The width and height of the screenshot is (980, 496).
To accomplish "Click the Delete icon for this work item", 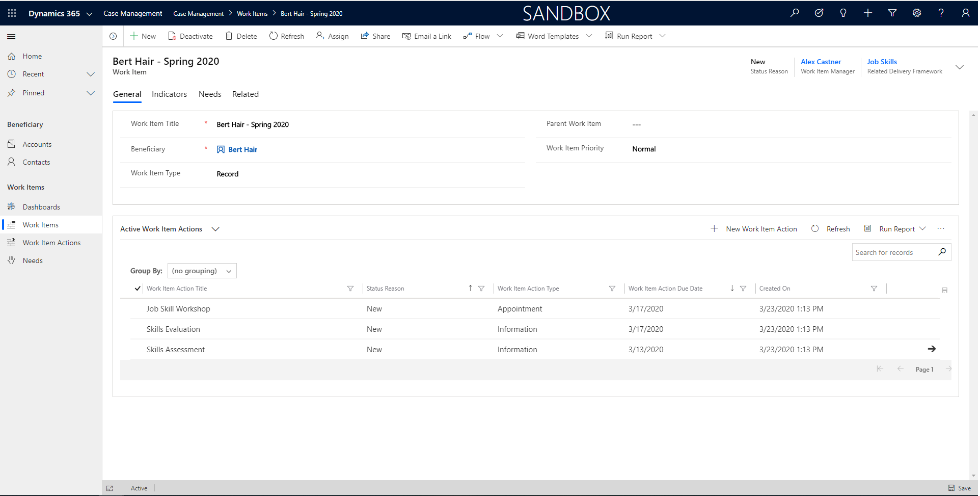I will [229, 36].
